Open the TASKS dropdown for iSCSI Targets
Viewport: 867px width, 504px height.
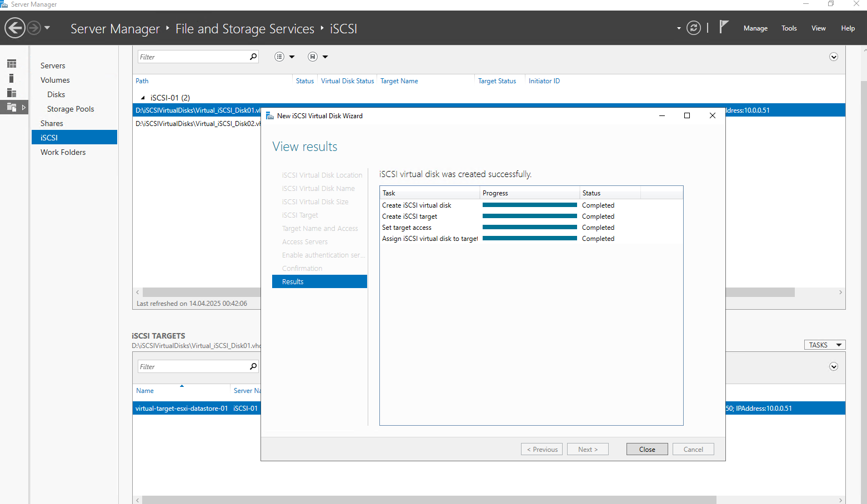(x=825, y=345)
